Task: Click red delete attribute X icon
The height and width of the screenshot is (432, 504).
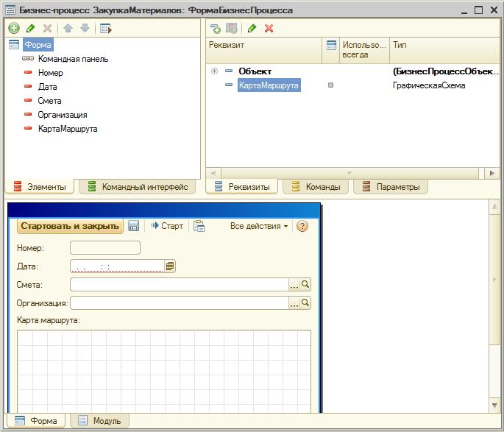Action: (x=269, y=28)
